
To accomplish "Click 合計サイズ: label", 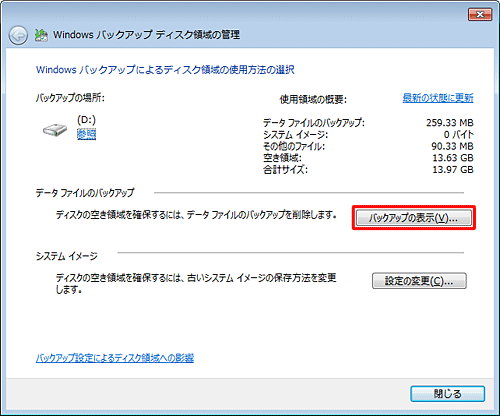I will click(285, 169).
